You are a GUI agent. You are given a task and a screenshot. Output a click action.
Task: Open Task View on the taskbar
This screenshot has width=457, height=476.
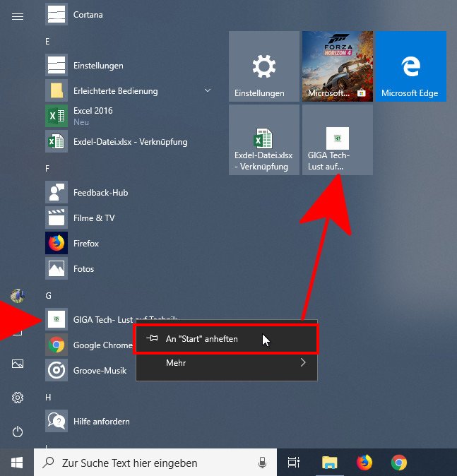pos(294,463)
